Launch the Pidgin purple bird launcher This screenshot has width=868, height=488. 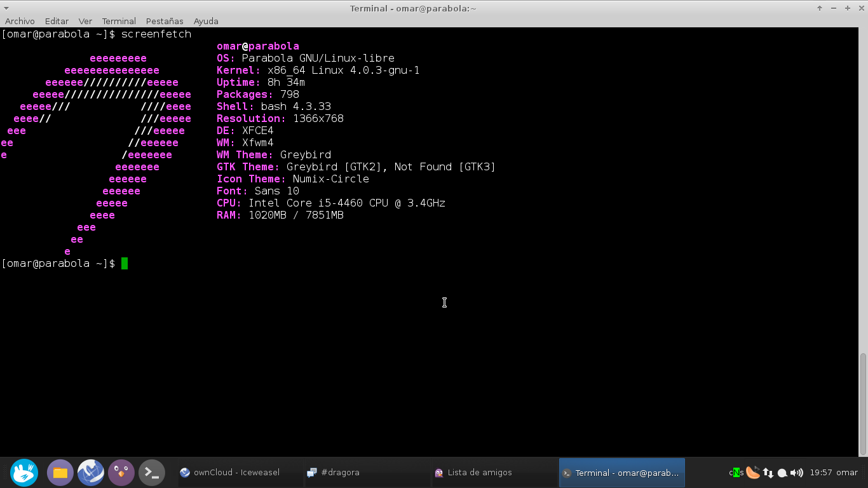pyautogui.click(x=121, y=473)
